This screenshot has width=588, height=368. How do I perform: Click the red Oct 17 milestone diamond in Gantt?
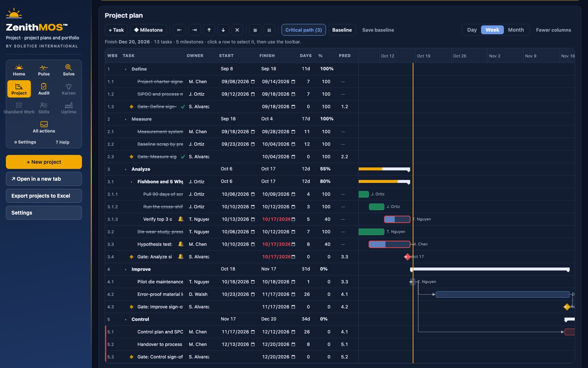[x=408, y=257]
